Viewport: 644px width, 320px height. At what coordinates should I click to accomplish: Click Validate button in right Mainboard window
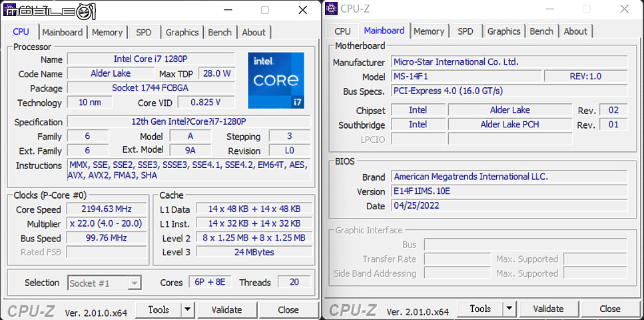click(x=548, y=309)
